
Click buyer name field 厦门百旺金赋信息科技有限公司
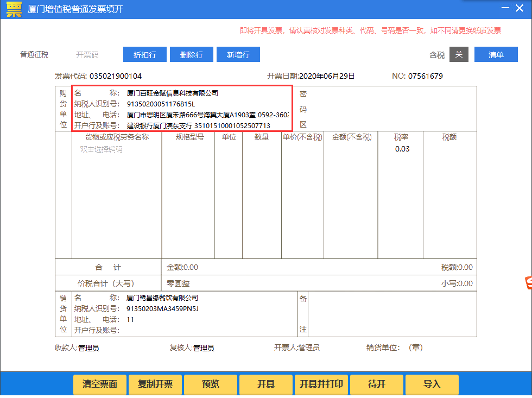click(x=173, y=93)
